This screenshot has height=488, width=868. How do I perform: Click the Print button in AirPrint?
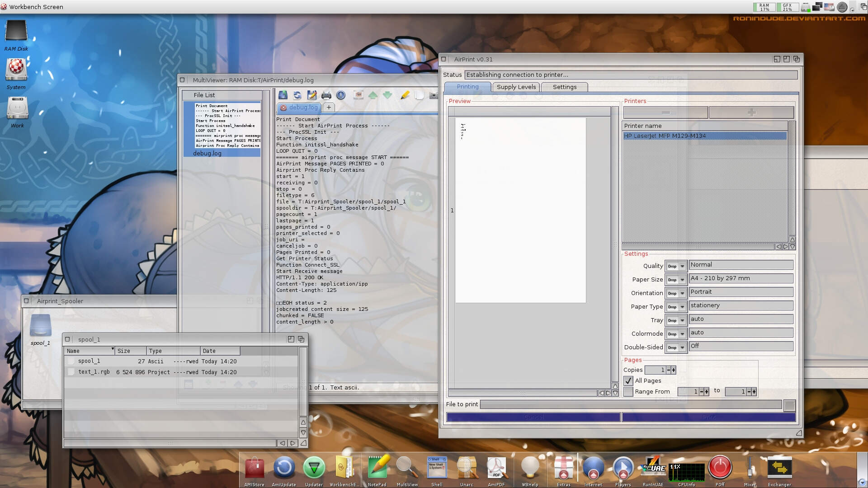tap(709, 417)
